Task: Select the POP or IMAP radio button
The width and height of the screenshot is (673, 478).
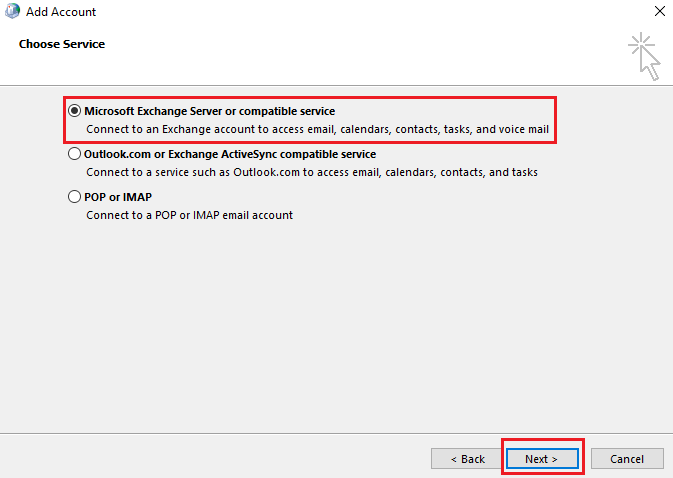Action: pyautogui.click(x=75, y=197)
